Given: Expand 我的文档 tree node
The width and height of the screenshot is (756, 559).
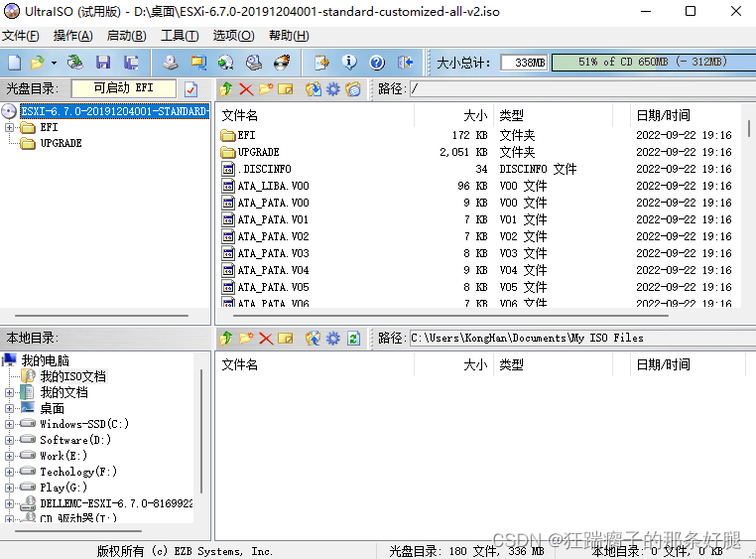Looking at the screenshot, I should [x=9, y=392].
